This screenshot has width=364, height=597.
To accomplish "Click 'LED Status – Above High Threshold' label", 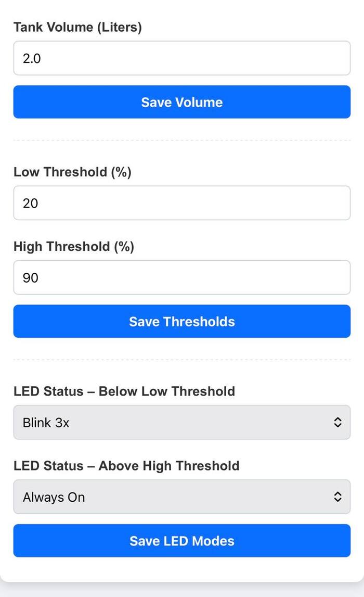I will coord(126,465).
